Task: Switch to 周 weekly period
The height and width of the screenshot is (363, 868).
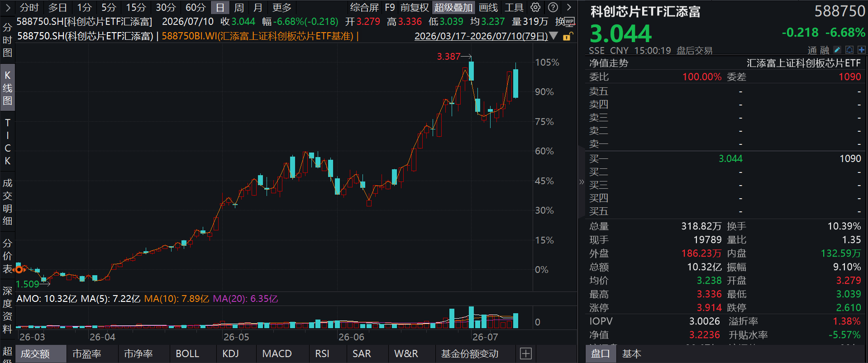Action: click(239, 7)
